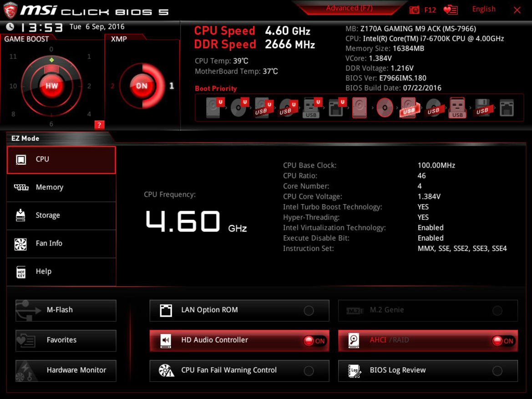The width and height of the screenshot is (532, 399).
Task: Click the MSI dragon shield logo
Action: [x=10, y=10]
